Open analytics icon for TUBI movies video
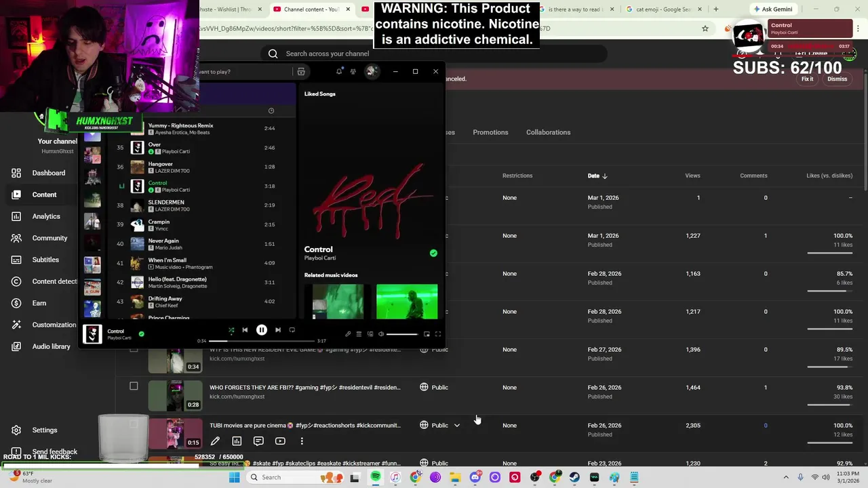Screen dimensions: 868x488 point(237,441)
